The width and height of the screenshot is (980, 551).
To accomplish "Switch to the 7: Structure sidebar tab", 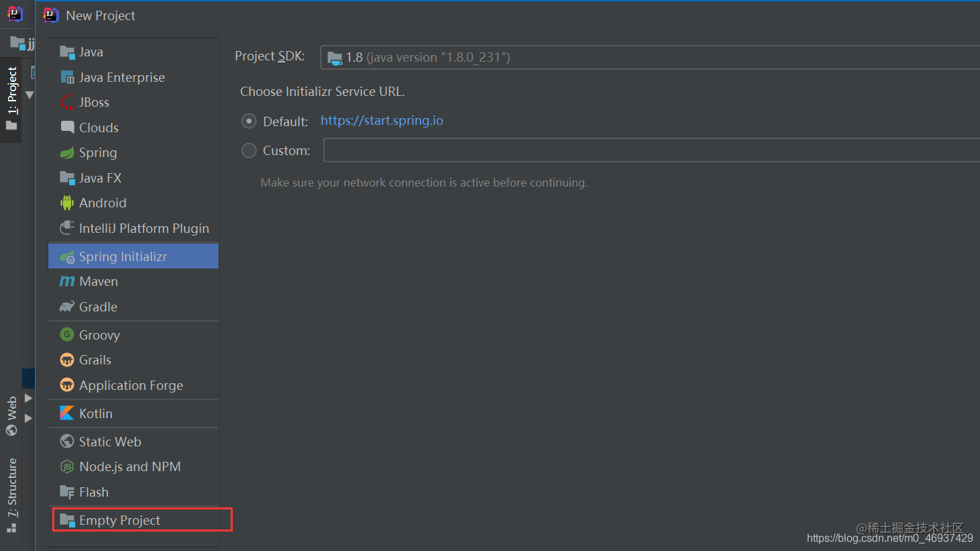I will (x=11, y=488).
